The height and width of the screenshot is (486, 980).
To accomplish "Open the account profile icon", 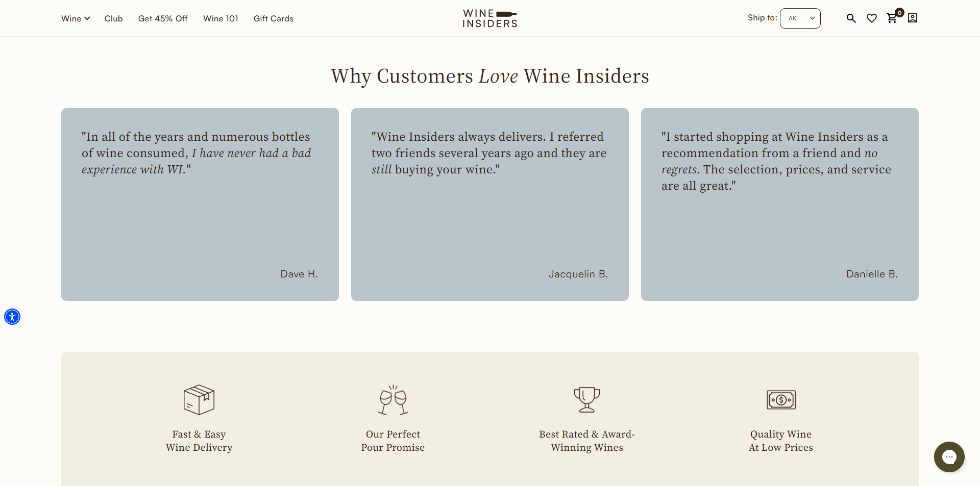I will 913,18.
